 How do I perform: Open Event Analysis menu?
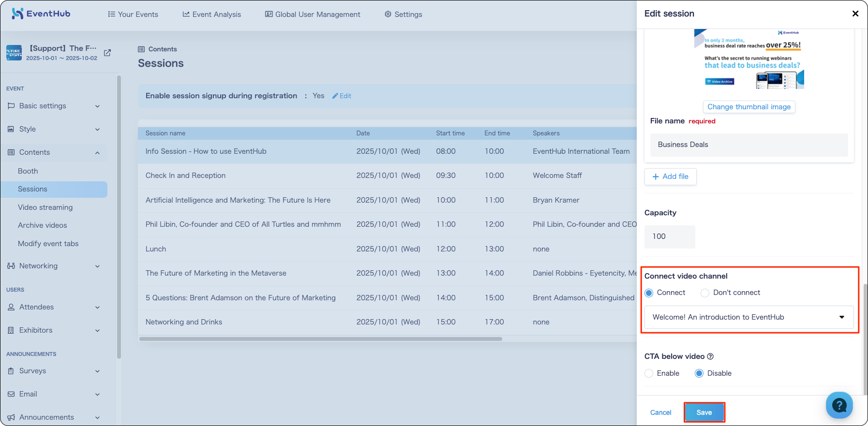pyautogui.click(x=211, y=15)
